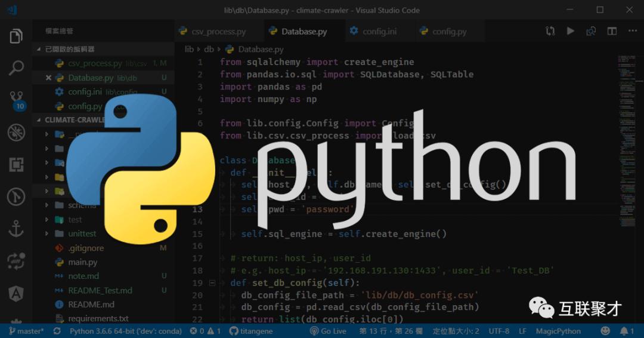Open the Angular shield icon
Image resolution: width=644 pixels, height=338 pixels.
[x=16, y=294]
